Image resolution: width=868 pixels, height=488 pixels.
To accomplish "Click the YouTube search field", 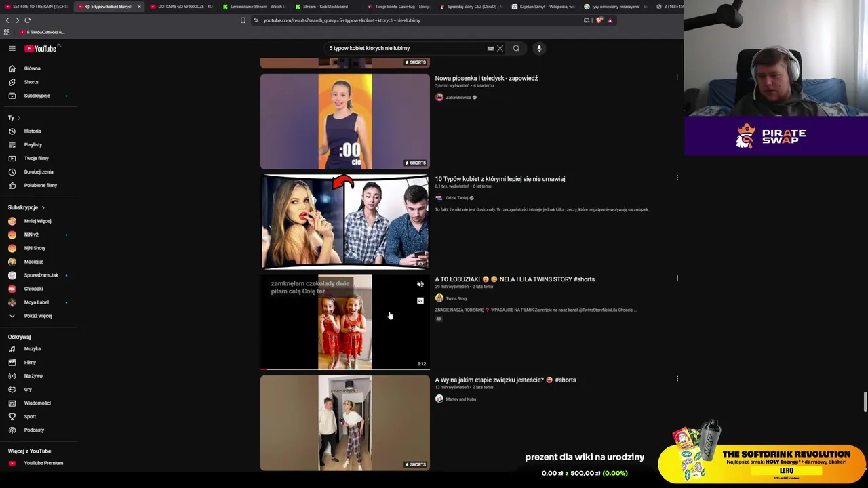I will (406, 48).
